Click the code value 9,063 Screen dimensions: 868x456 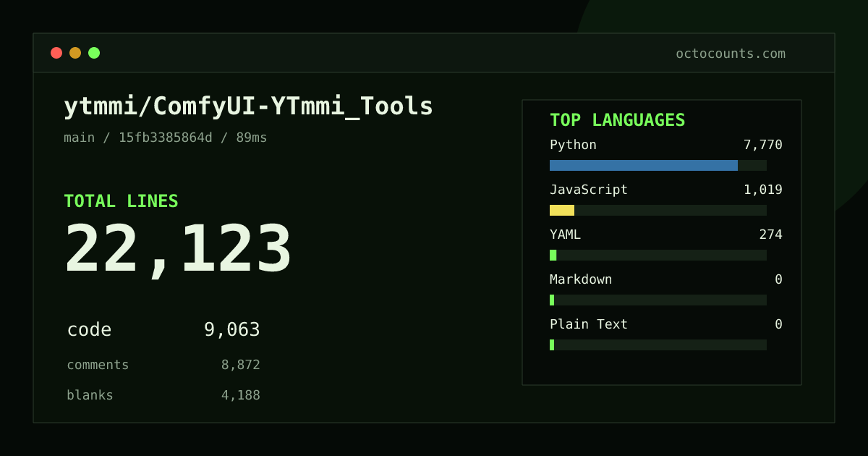coord(231,330)
